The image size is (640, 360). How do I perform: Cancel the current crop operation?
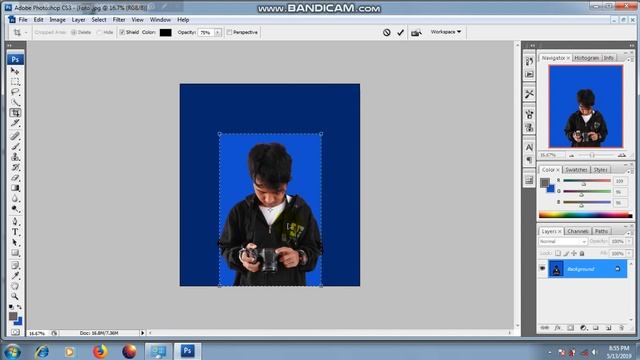(x=387, y=32)
